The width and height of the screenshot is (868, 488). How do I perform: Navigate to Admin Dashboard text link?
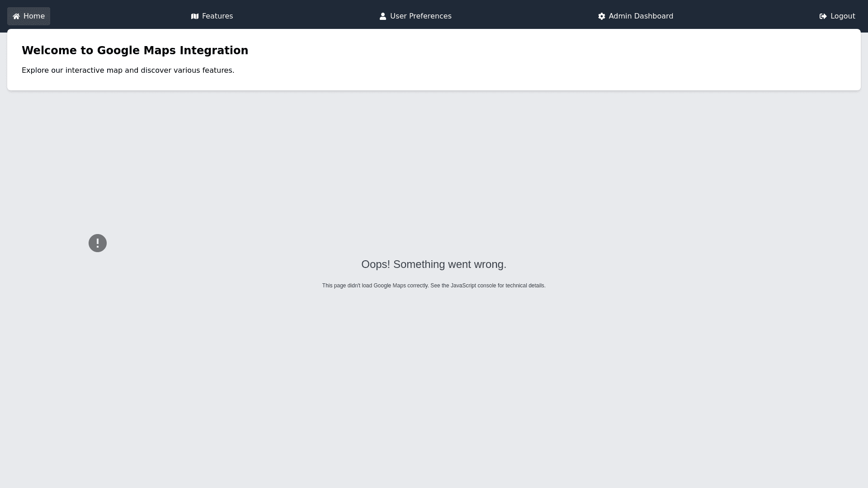pyautogui.click(x=641, y=16)
